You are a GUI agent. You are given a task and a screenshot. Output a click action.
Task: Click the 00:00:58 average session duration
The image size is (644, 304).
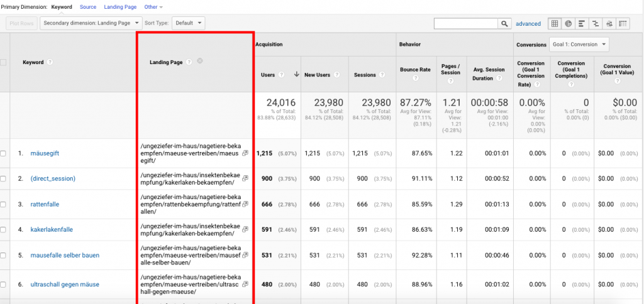tap(491, 102)
